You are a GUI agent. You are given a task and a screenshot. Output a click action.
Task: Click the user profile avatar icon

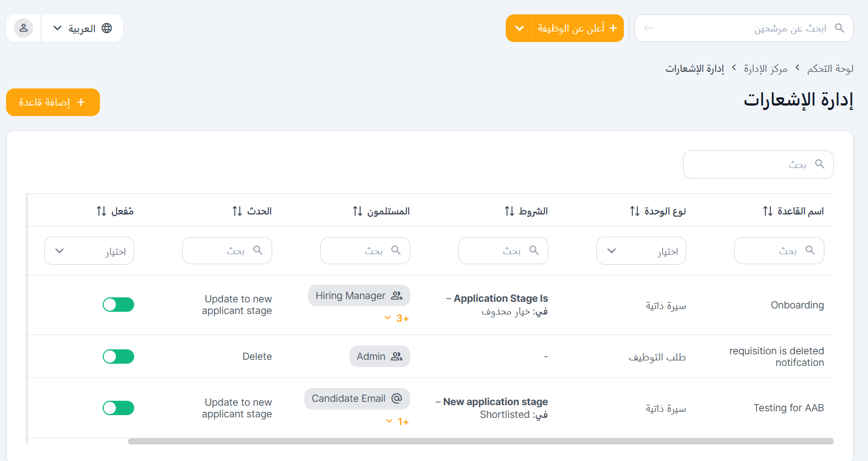pyautogui.click(x=24, y=28)
